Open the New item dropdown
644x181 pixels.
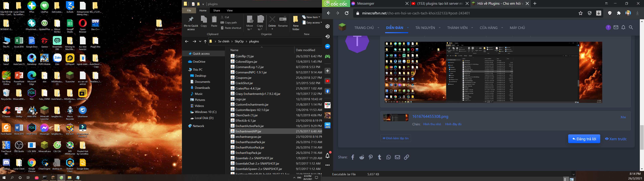[x=311, y=17]
